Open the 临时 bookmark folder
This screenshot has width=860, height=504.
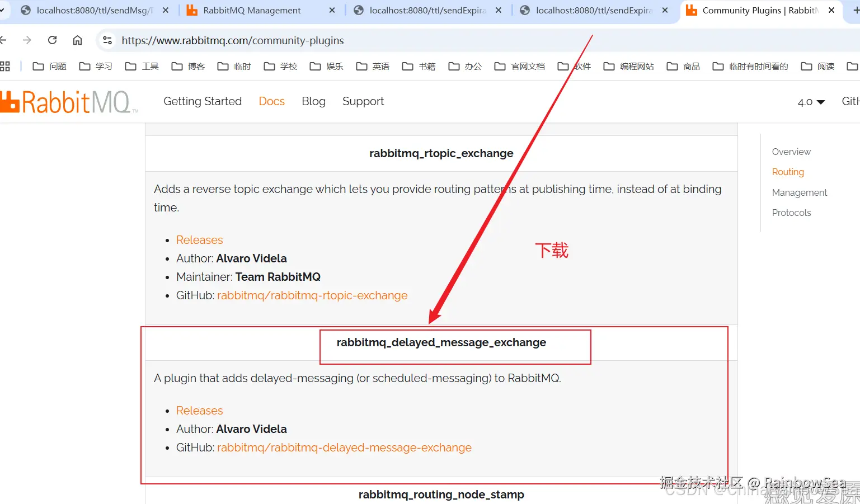point(234,66)
